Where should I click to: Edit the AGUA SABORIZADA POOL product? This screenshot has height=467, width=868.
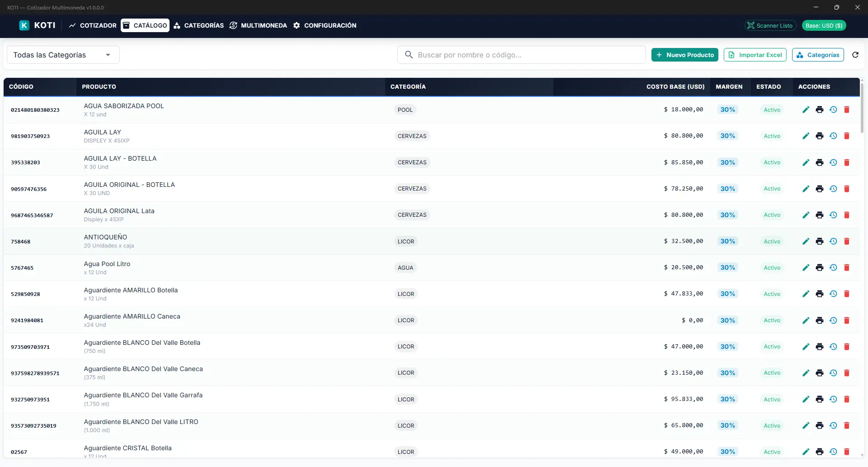tap(806, 110)
